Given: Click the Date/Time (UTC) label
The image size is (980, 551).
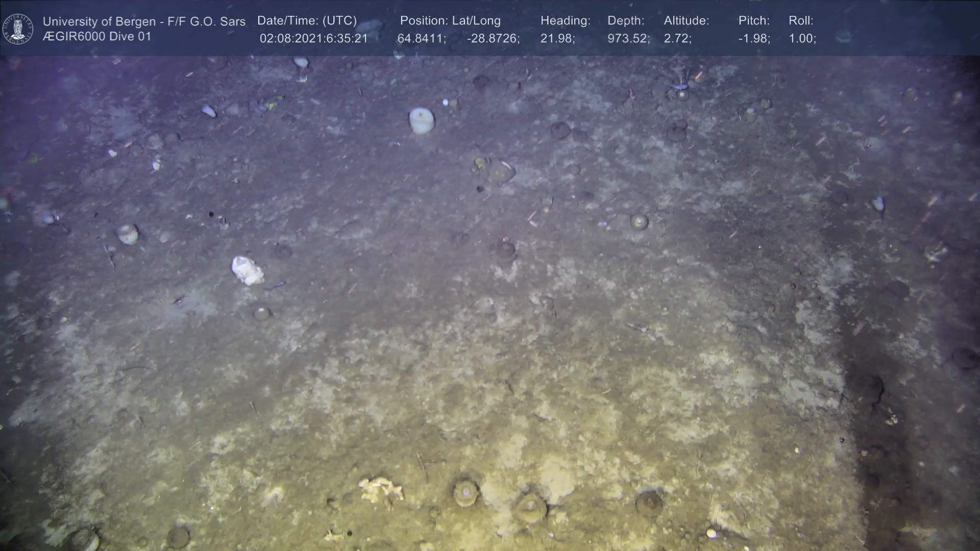Looking at the screenshot, I should coord(307,21).
